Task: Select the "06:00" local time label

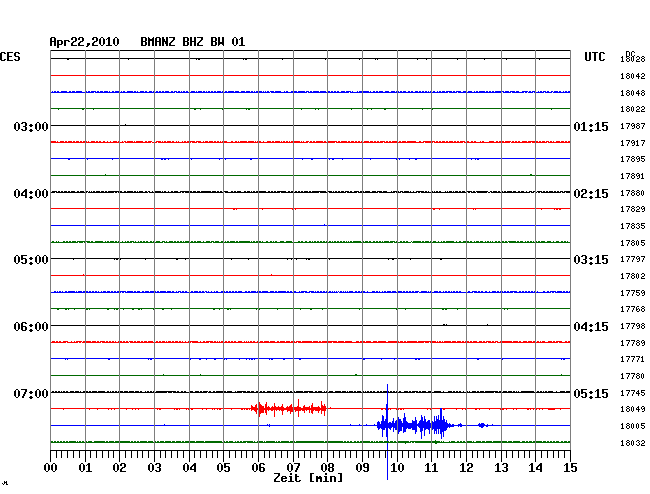Action: coord(31,327)
